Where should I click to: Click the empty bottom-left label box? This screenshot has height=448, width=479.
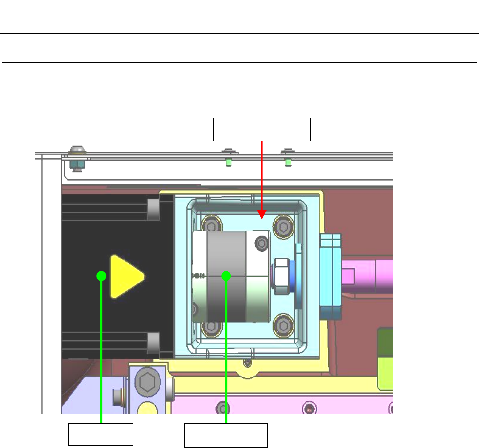(100, 434)
